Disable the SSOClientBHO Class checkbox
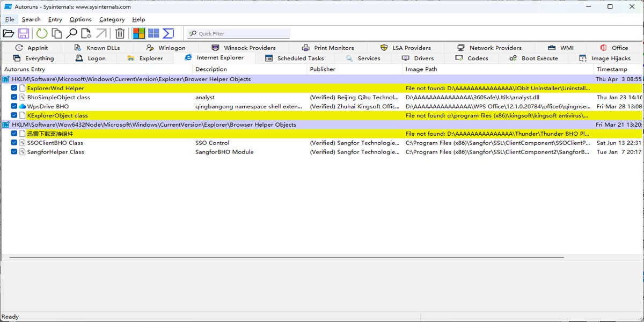The height and width of the screenshot is (322, 644). pyautogui.click(x=14, y=143)
